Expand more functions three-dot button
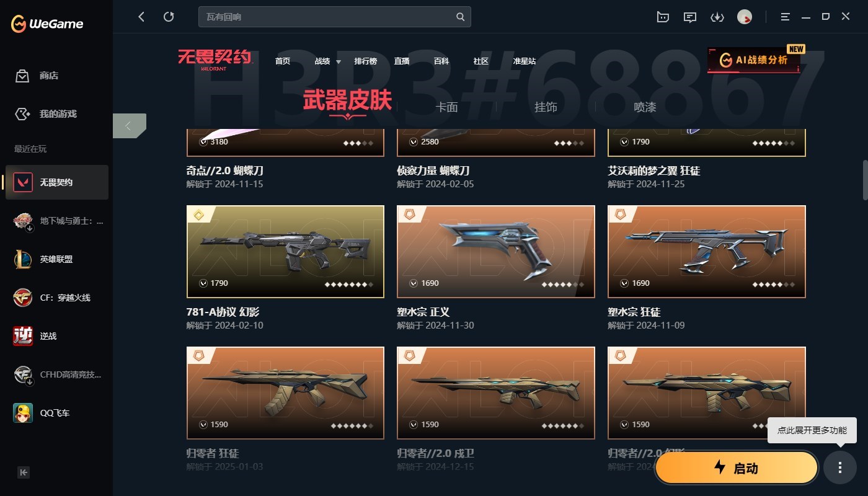868x496 pixels. (x=840, y=467)
